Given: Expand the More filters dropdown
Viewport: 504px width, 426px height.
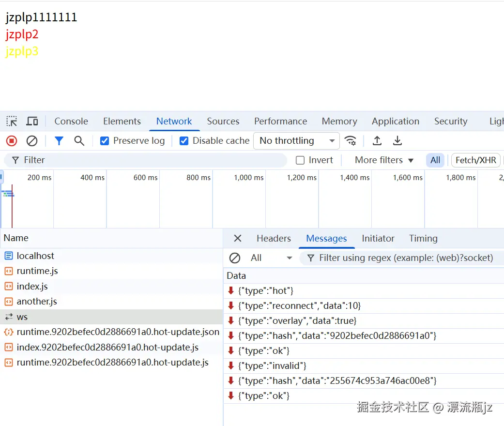Looking at the screenshot, I should point(384,160).
